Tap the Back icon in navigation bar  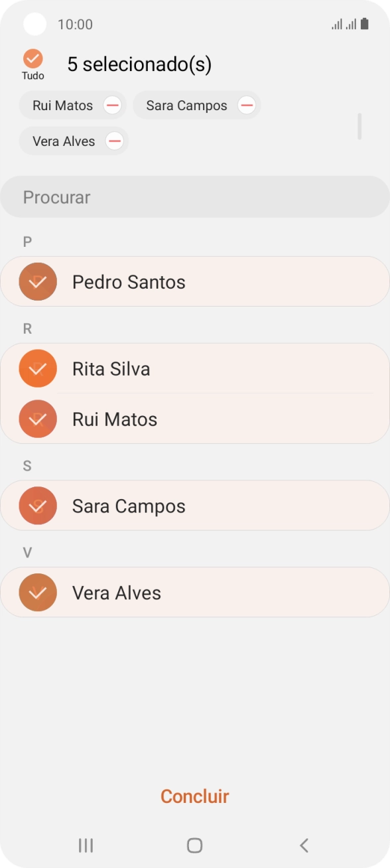304,845
